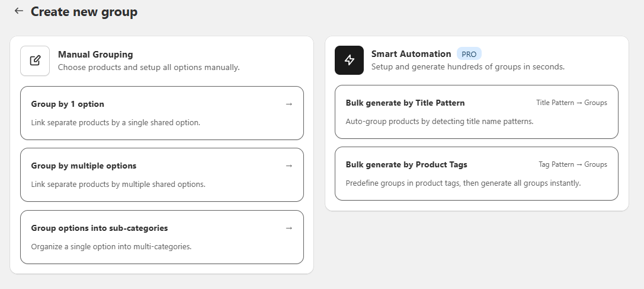Viewport: 644px width, 289px height.
Task: Click the Tag Pattern → Groups label
Action: coord(572,164)
